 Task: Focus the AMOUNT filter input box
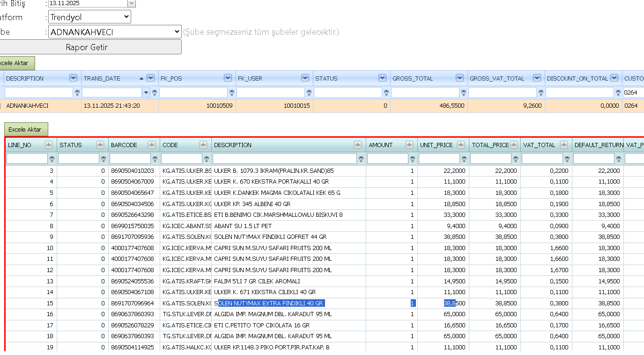click(x=388, y=159)
